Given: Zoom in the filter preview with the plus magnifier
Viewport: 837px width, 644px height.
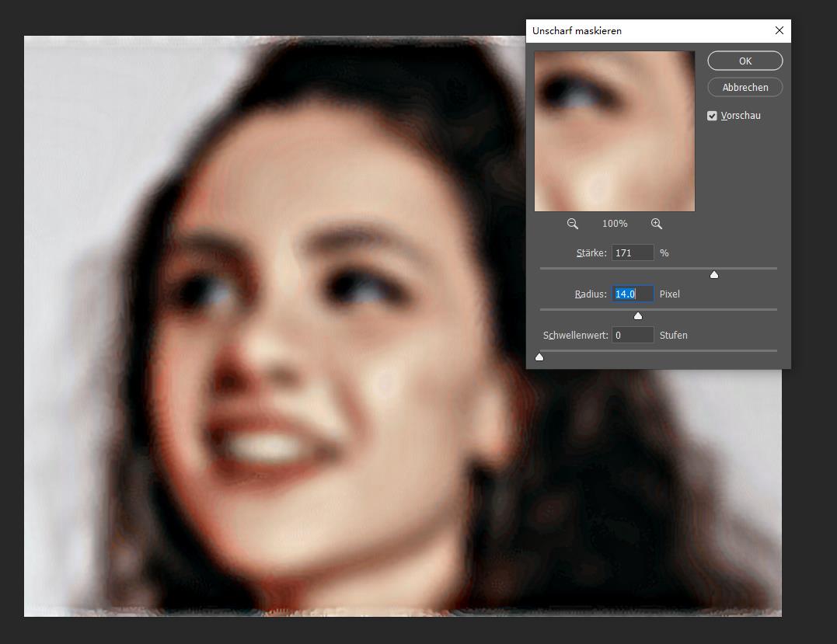Looking at the screenshot, I should point(657,224).
